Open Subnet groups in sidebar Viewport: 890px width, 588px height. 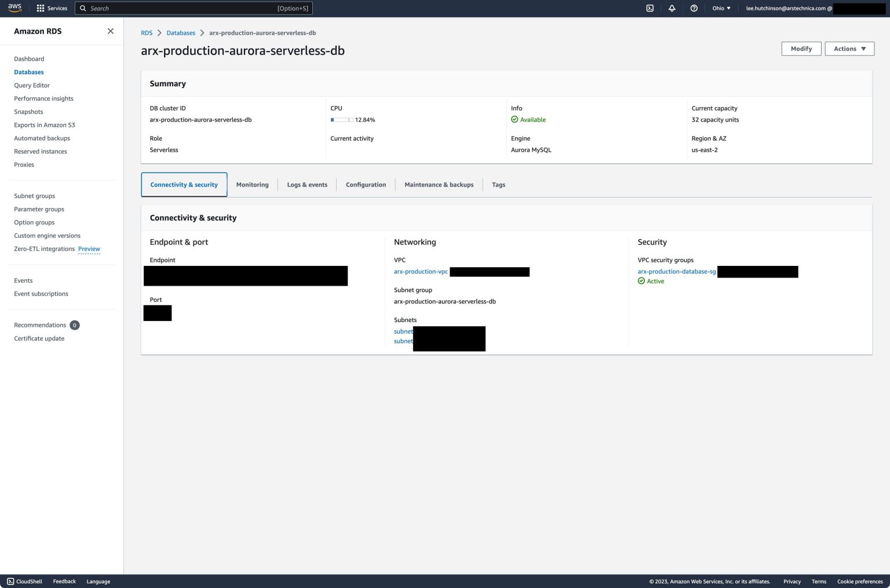pyautogui.click(x=35, y=196)
